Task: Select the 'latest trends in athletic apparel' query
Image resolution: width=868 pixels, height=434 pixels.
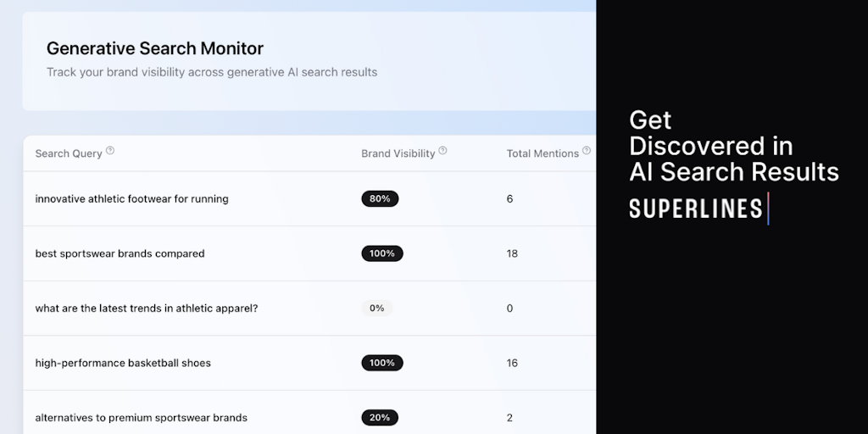Action: (x=146, y=309)
